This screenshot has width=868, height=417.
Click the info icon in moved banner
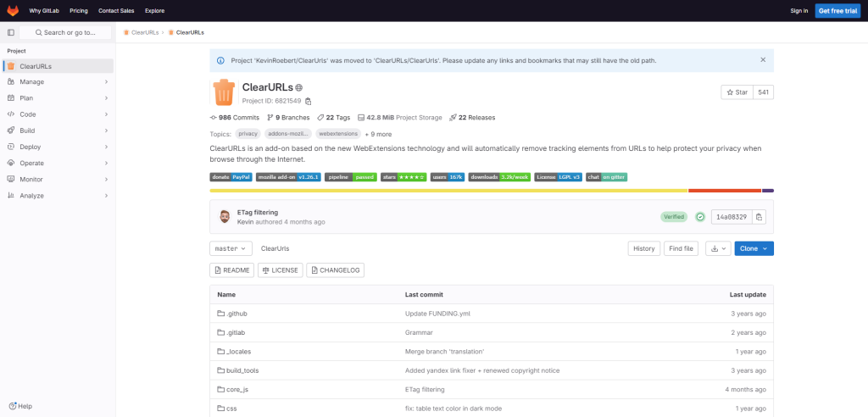point(221,60)
